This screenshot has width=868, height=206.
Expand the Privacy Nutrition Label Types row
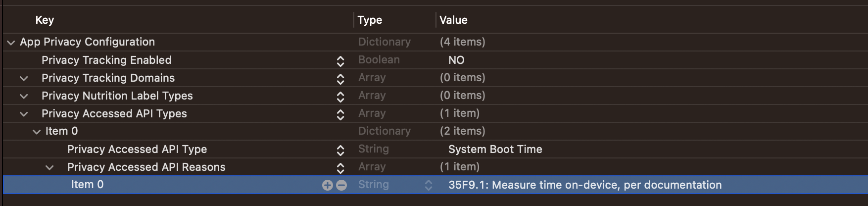(x=24, y=96)
